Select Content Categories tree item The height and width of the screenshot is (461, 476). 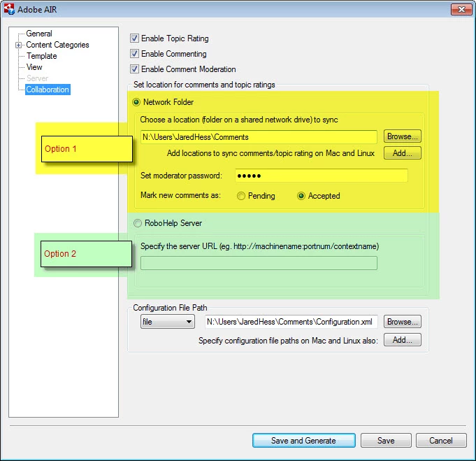click(57, 45)
